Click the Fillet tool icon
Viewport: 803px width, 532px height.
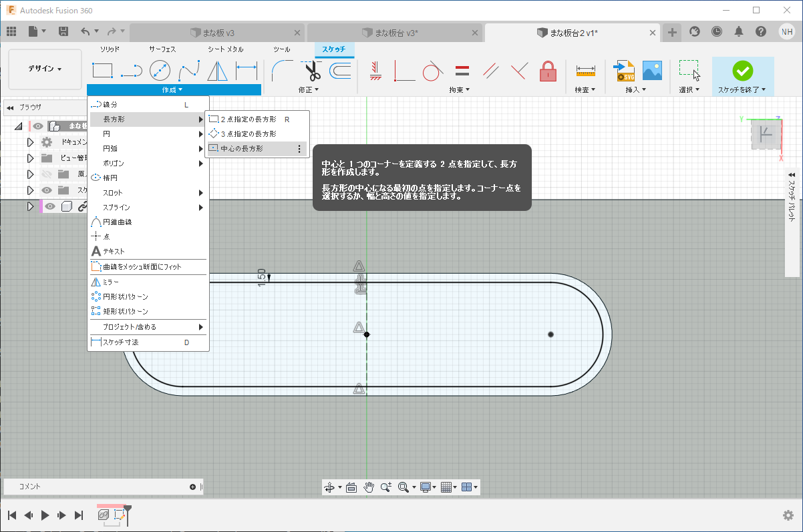282,70
